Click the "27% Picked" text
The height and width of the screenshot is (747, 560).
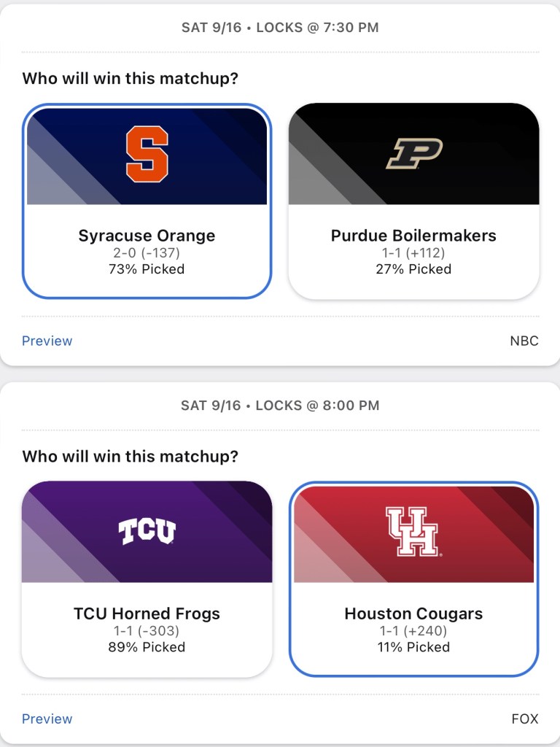[413, 269]
